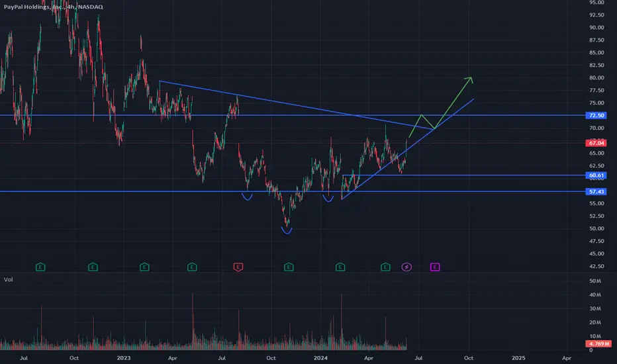Click the purple lightning event icon
The width and height of the screenshot is (617, 364).
pyautogui.click(x=406, y=267)
